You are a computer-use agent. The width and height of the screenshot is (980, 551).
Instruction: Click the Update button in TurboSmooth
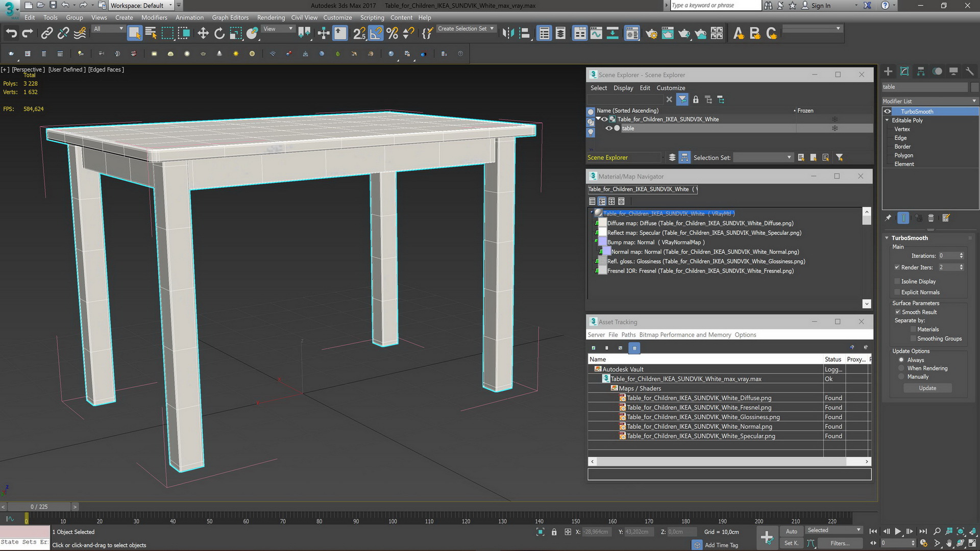pyautogui.click(x=927, y=388)
